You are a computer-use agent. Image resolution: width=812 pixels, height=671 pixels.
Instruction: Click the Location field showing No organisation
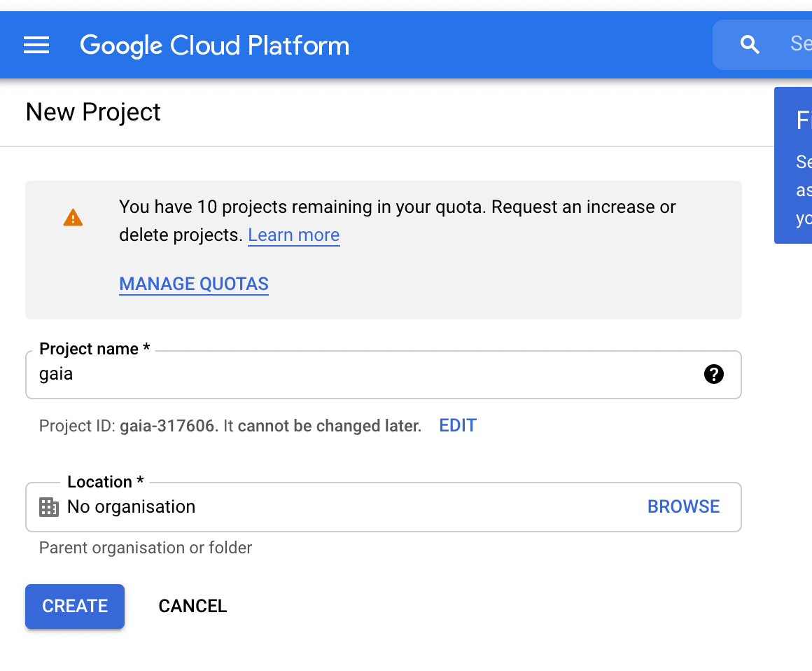(383, 506)
